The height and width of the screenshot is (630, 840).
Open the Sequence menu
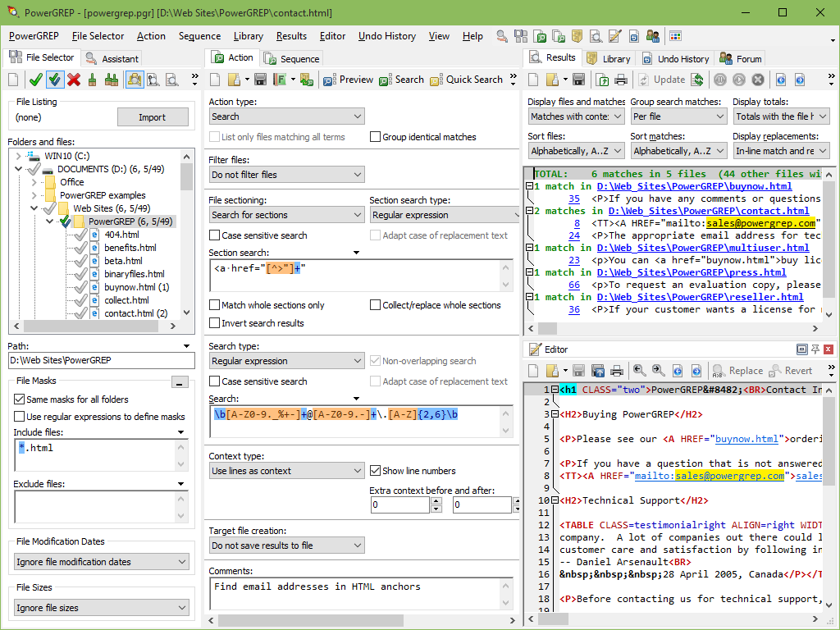click(199, 36)
